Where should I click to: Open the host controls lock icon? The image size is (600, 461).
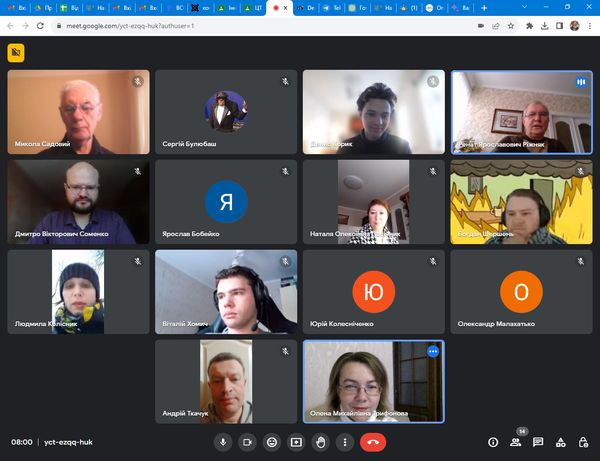click(x=582, y=442)
